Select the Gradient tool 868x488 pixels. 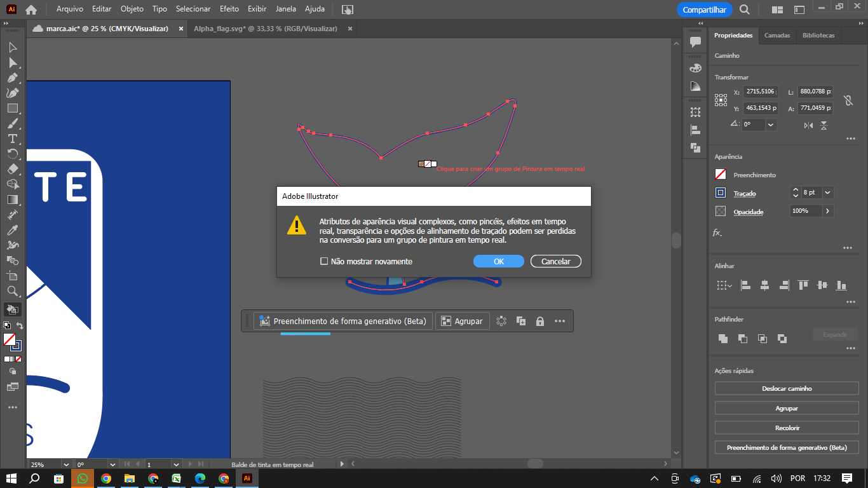(x=13, y=200)
